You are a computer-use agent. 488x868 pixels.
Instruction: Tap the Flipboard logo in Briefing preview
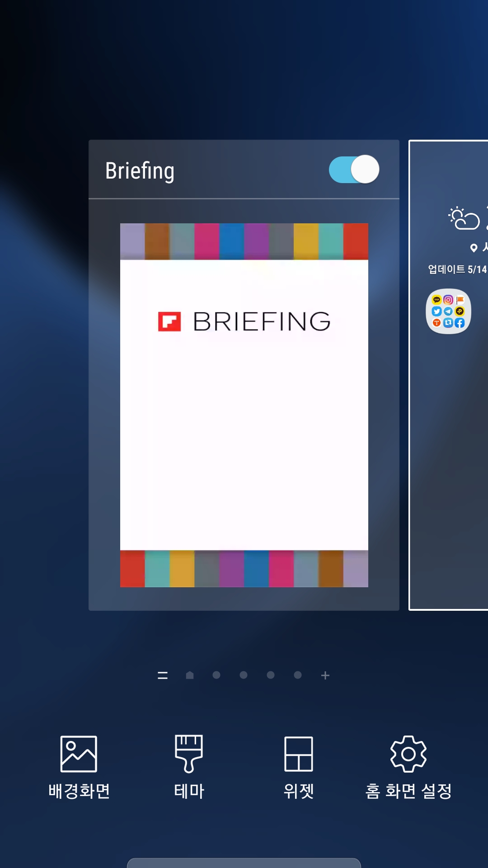pyautogui.click(x=169, y=321)
